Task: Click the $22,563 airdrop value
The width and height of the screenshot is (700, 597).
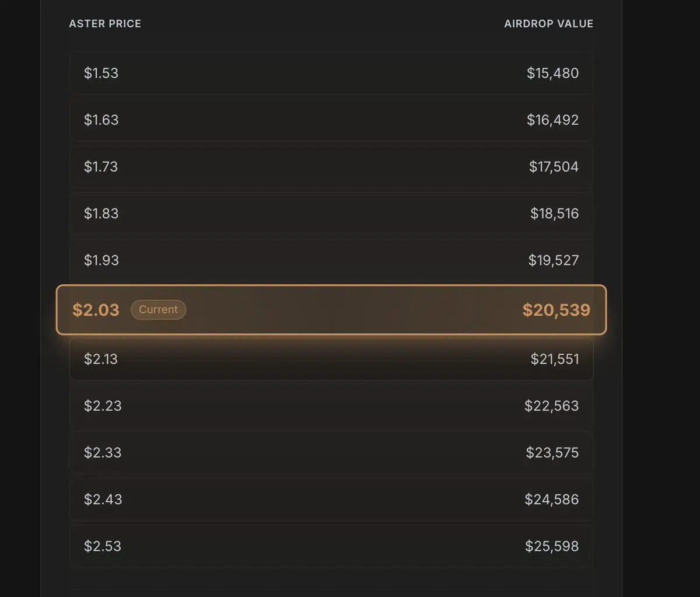Action: 551,406
